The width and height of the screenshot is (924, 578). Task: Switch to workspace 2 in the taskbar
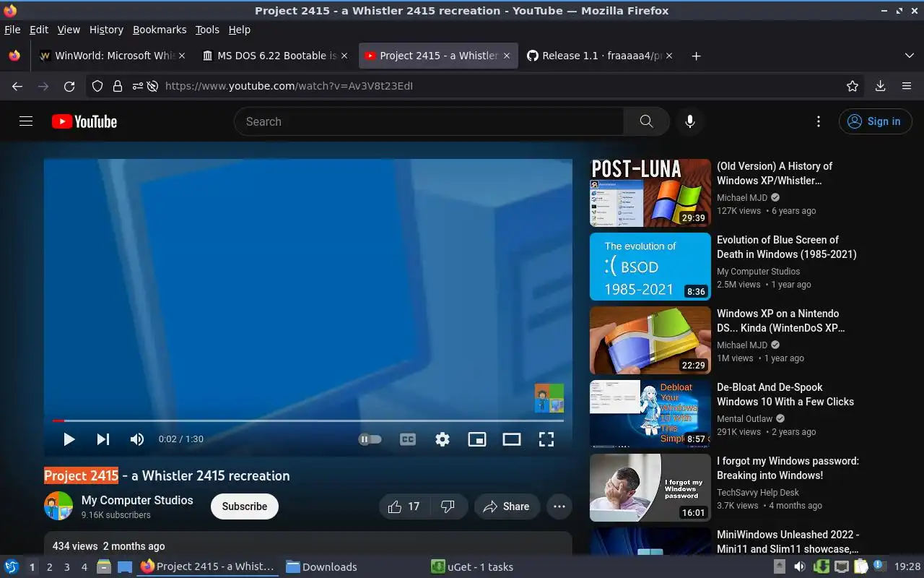click(x=50, y=567)
